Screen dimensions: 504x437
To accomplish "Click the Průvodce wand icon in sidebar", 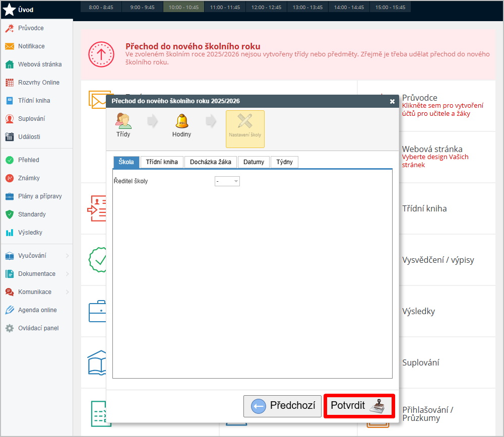I will click(9, 28).
